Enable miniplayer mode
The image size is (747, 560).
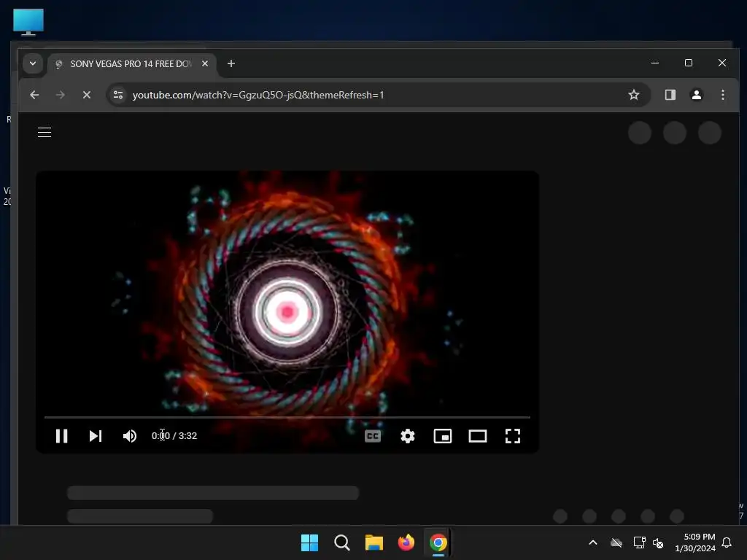(443, 436)
